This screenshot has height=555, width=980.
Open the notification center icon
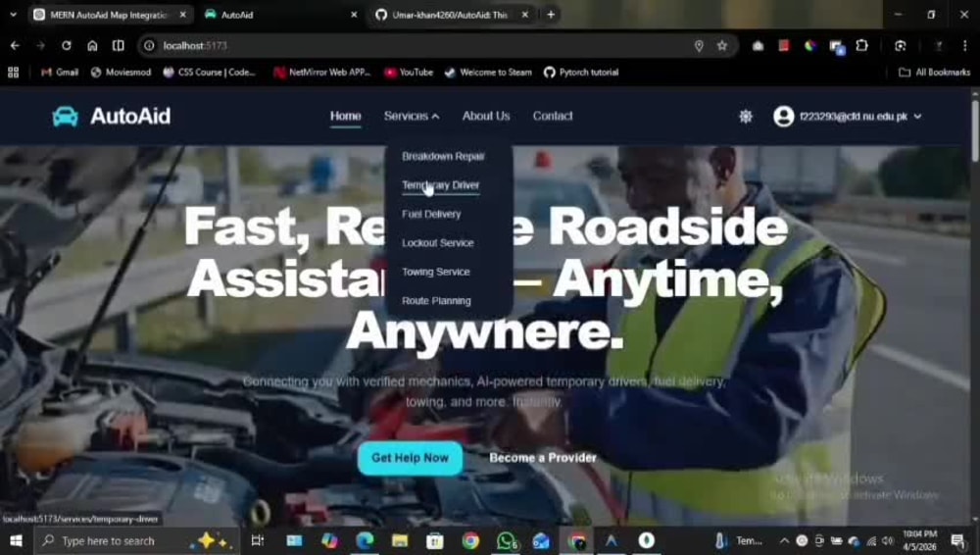(957, 540)
